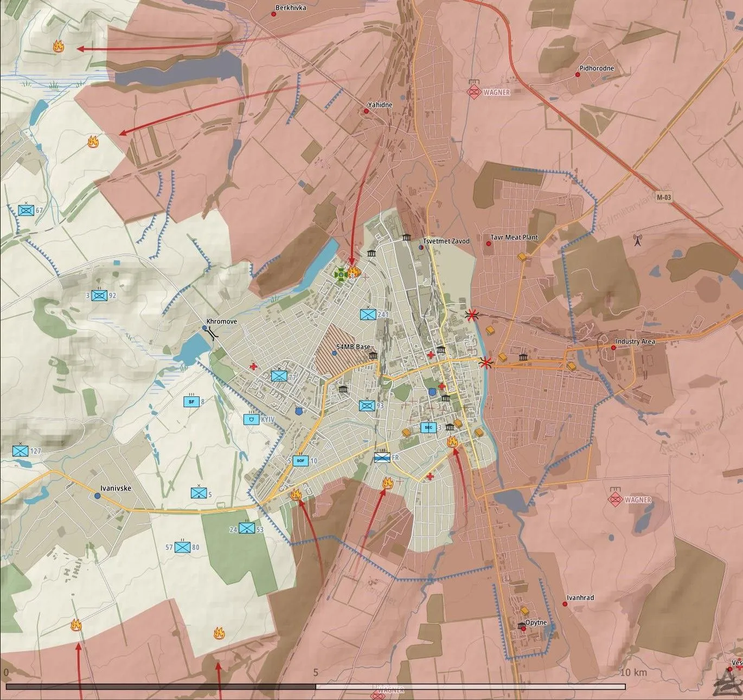Select the M-03 road sign
Image resolution: width=743 pixels, height=700 pixels.
(664, 197)
